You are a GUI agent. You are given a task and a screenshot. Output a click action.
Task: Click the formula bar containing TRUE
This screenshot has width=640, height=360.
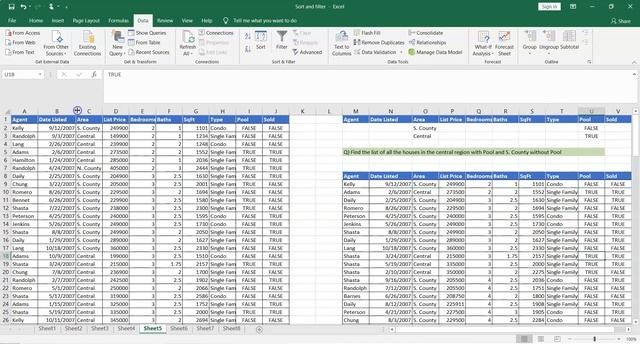(367, 86)
